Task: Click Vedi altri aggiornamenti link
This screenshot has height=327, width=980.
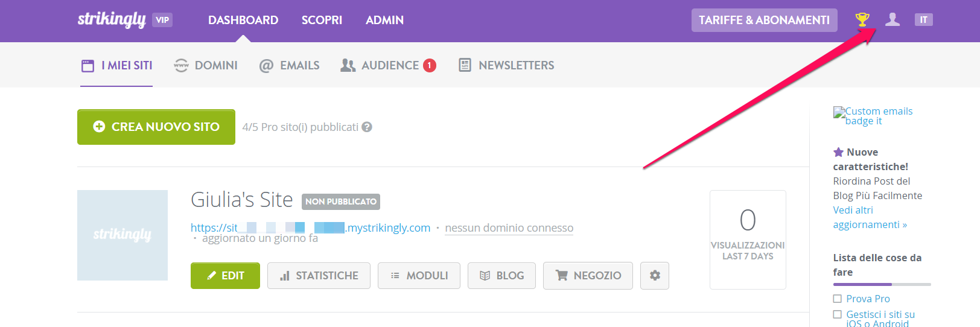Action: tap(870, 217)
